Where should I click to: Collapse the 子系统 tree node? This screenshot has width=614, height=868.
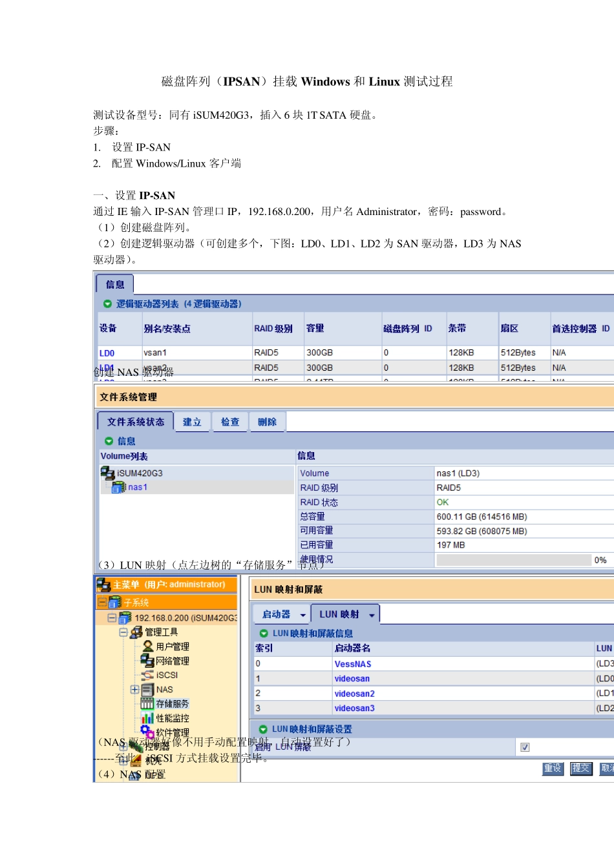click(x=102, y=603)
